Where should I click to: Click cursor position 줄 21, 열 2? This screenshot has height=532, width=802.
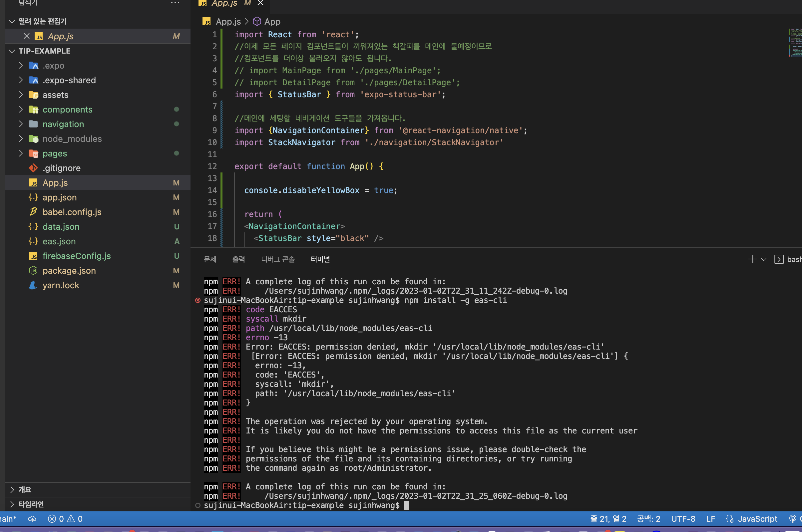tap(608, 519)
